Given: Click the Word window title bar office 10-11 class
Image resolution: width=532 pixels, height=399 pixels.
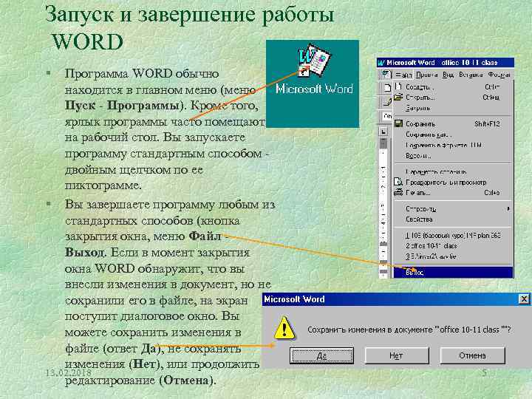Looking at the screenshot, I should [x=446, y=63].
